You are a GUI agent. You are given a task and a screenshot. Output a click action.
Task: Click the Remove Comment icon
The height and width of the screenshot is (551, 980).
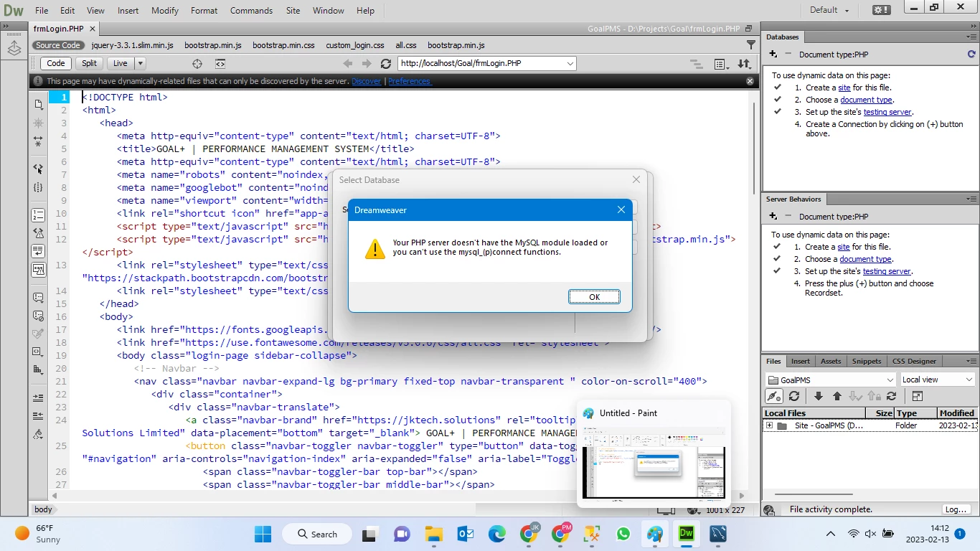38,316
